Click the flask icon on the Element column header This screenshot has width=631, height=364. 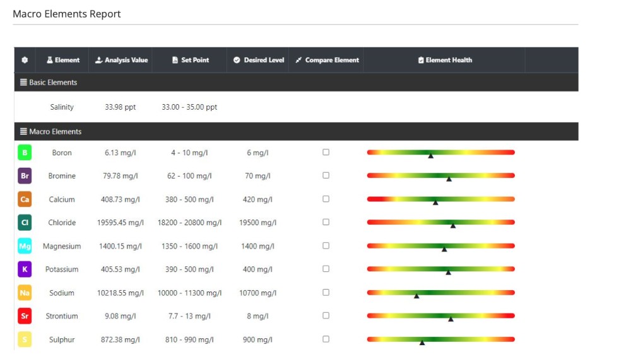pos(50,60)
